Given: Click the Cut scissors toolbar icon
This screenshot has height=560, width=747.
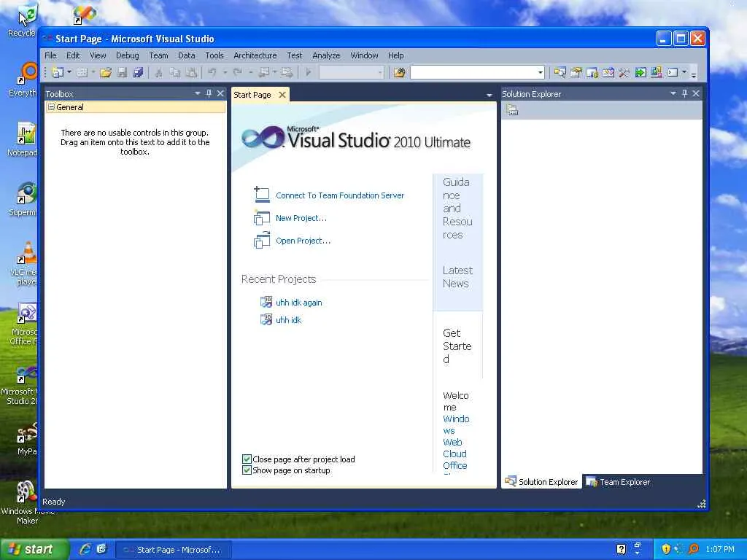Looking at the screenshot, I should [x=159, y=72].
